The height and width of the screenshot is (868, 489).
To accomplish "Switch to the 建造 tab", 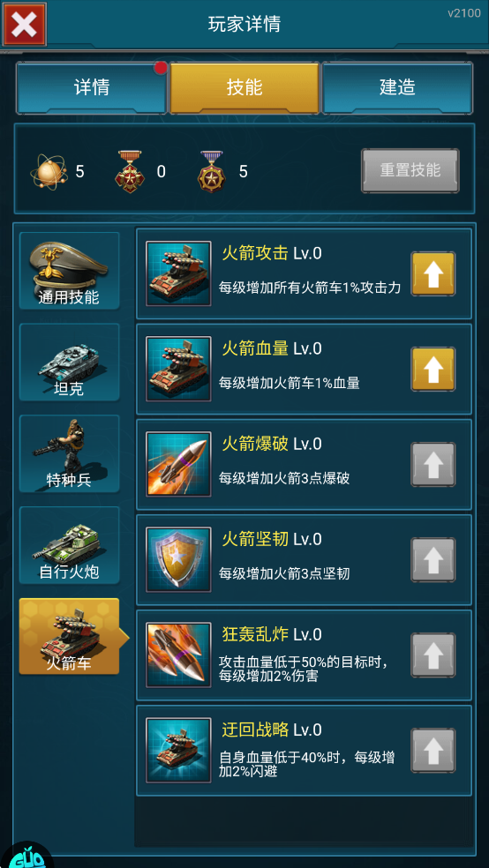I will point(397,87).
